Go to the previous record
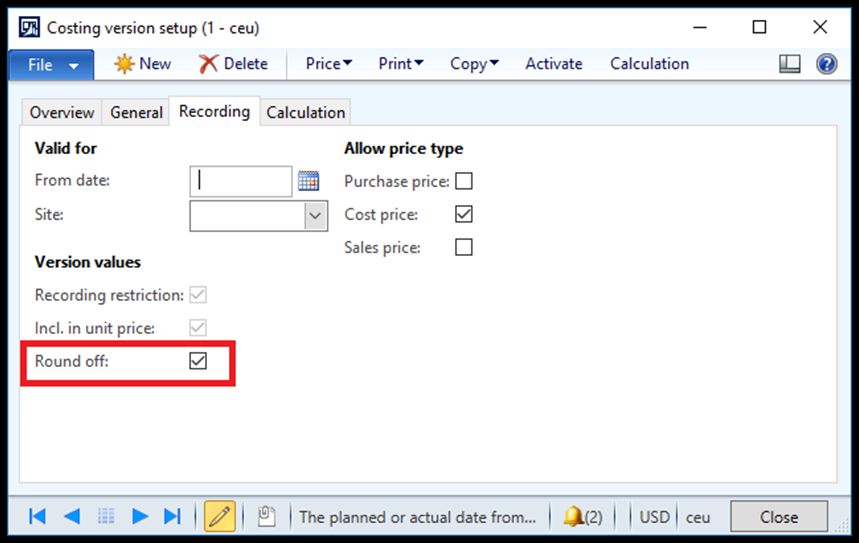 (72, 516)
